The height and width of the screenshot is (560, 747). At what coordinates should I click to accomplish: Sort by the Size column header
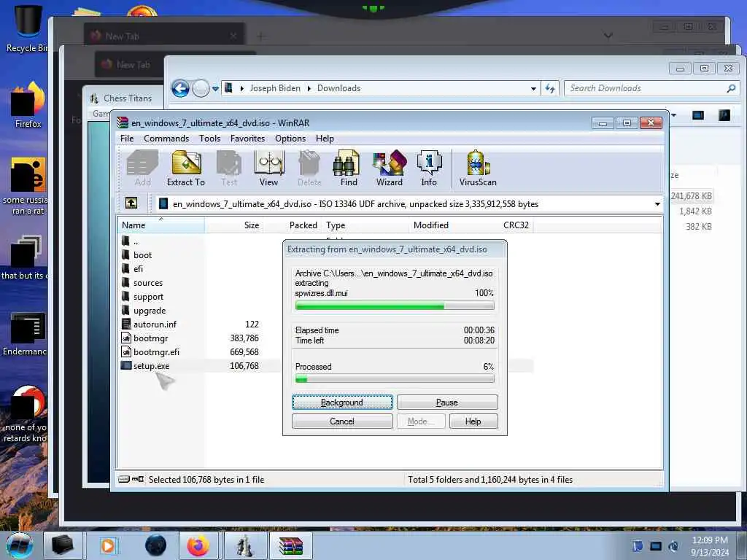pyautogui.click(x=233, y=225)
